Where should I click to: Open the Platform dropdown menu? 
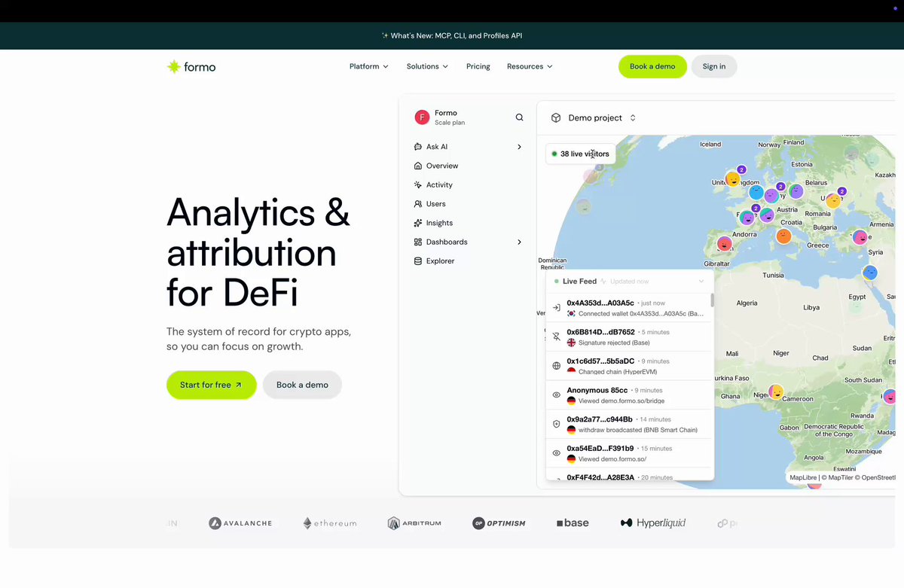(369, 66)
